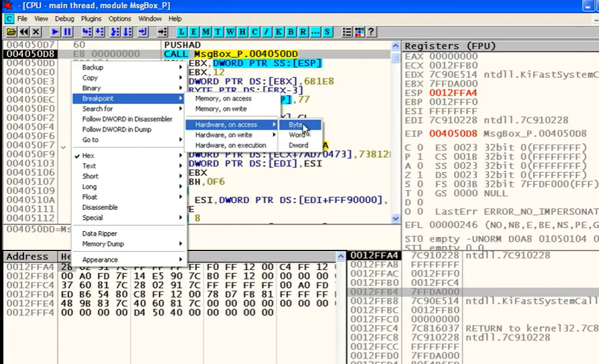
Task: Open the Threads window with T icon
Action: (x=218, y=32)
